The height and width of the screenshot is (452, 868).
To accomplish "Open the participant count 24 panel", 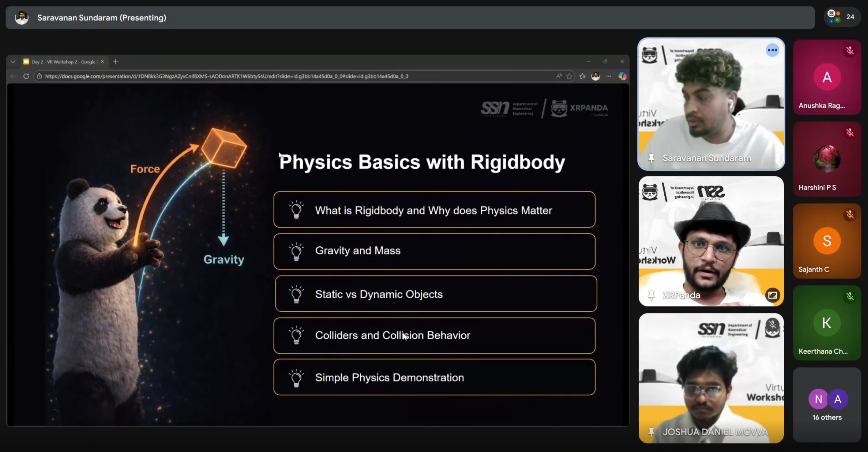I will pyautogui.click(x=842, y=17).
